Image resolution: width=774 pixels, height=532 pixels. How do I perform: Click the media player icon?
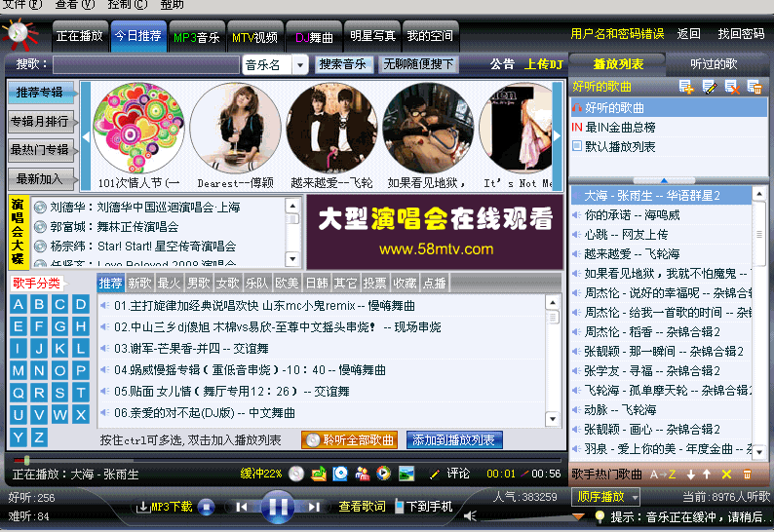coord(383,474)
